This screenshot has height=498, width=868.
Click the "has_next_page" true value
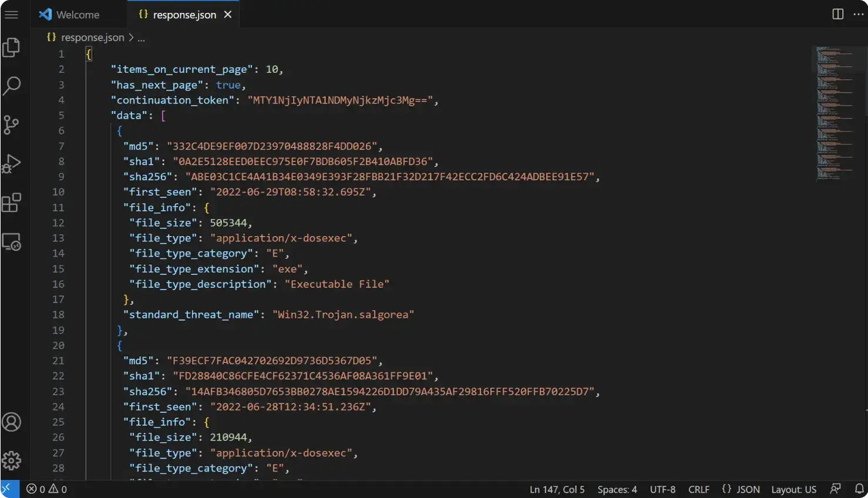click(x=228, y=85)
